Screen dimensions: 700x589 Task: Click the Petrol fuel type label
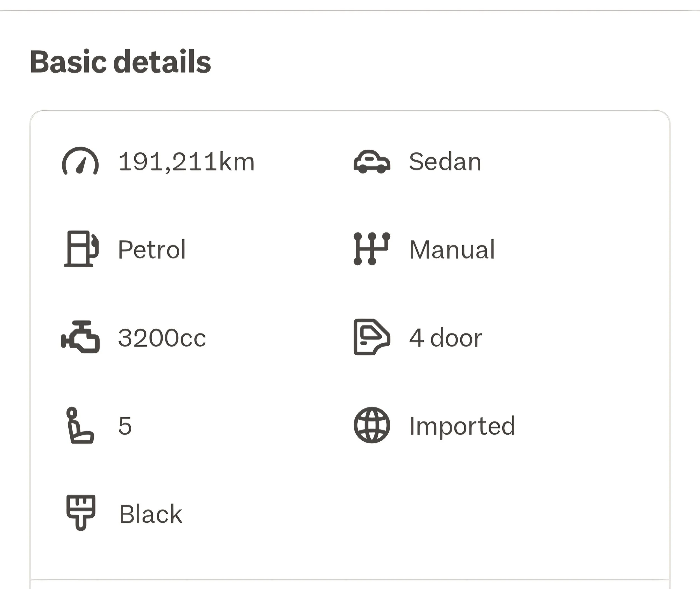[x=152, y=249]
